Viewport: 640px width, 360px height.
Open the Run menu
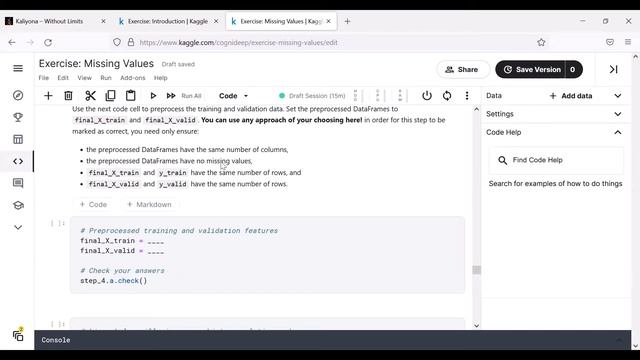[106, 78]
